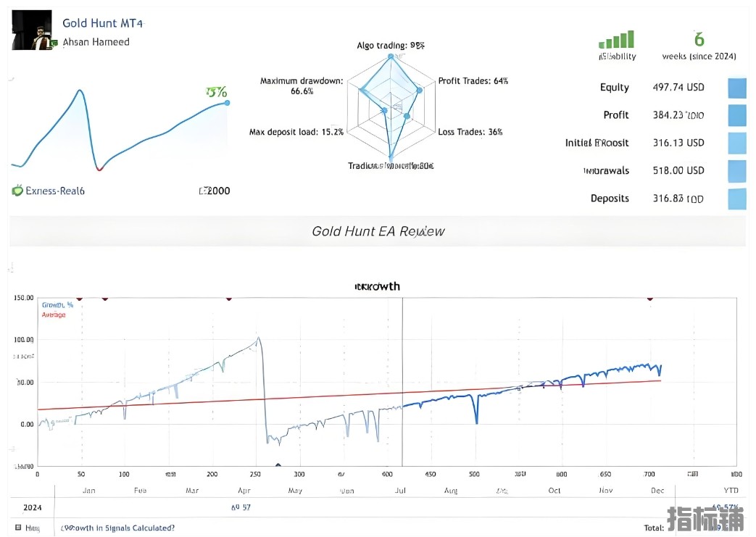Select the Exness-Real6 server link
This screenshot has width=756, height=537.
click(55, 191)
